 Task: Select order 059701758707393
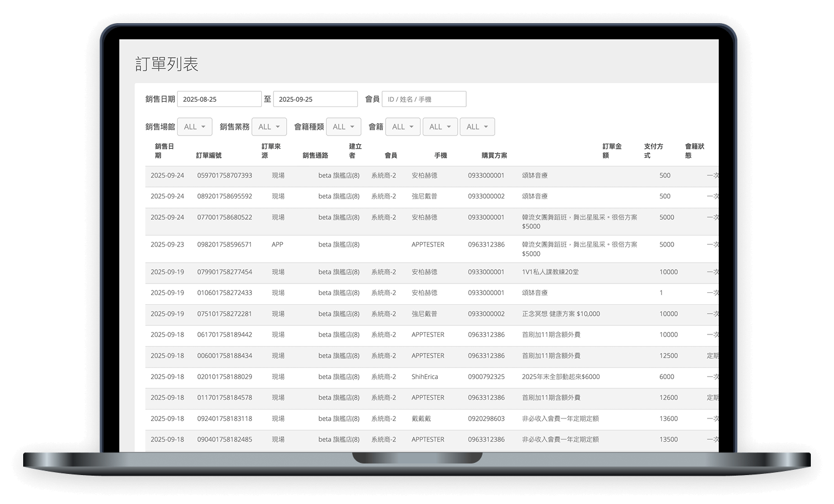(224, 175)
